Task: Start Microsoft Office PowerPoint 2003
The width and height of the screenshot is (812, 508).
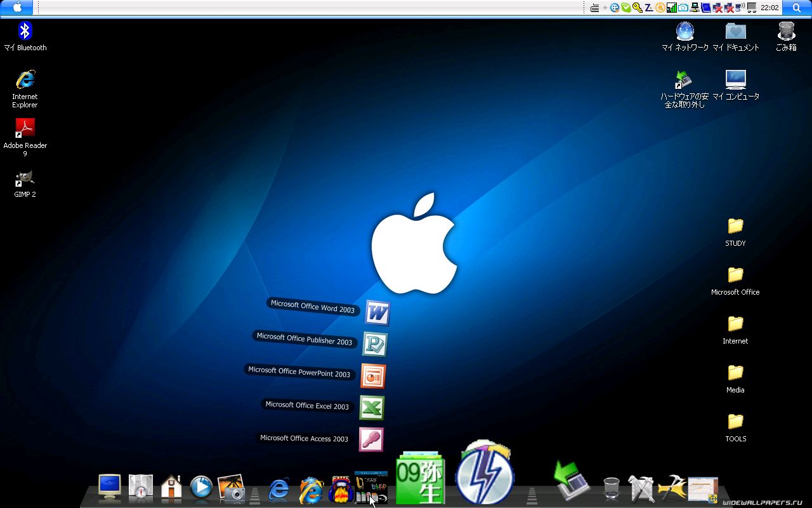Action: click(373, 376)
